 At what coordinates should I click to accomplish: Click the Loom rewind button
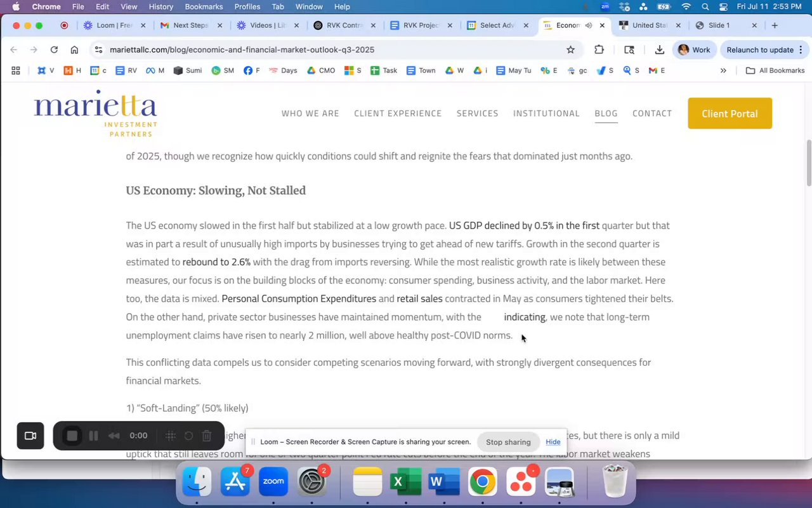tap(114, 436)
